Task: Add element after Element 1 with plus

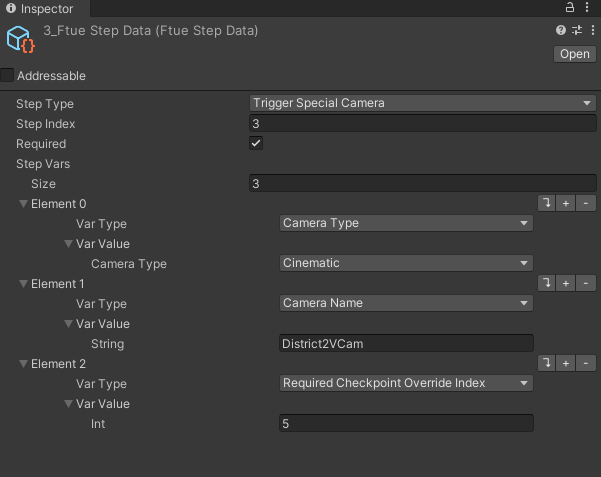Action: click(566, 283)
